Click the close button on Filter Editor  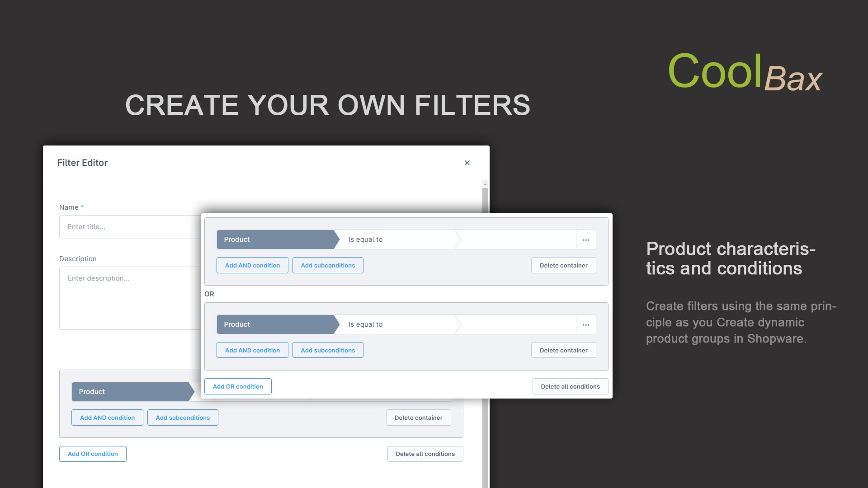(467, 163)
